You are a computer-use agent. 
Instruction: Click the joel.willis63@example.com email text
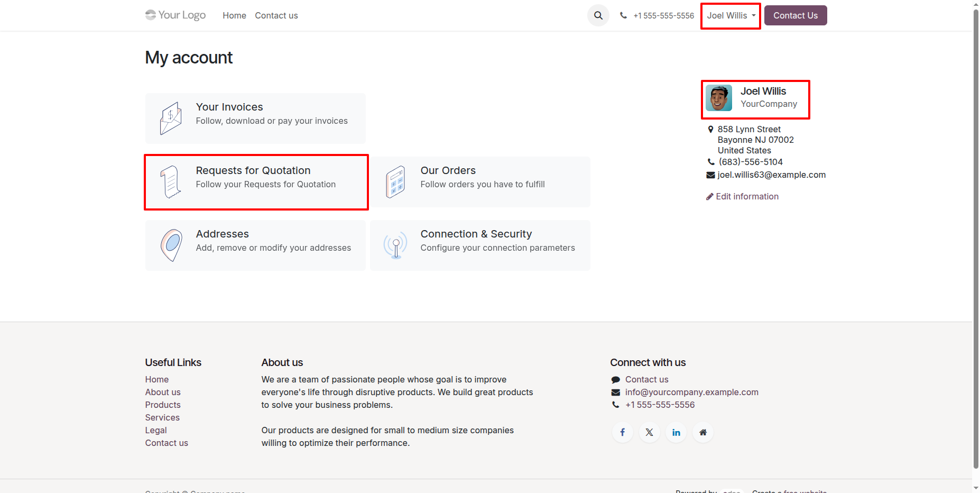pos(772,175)
